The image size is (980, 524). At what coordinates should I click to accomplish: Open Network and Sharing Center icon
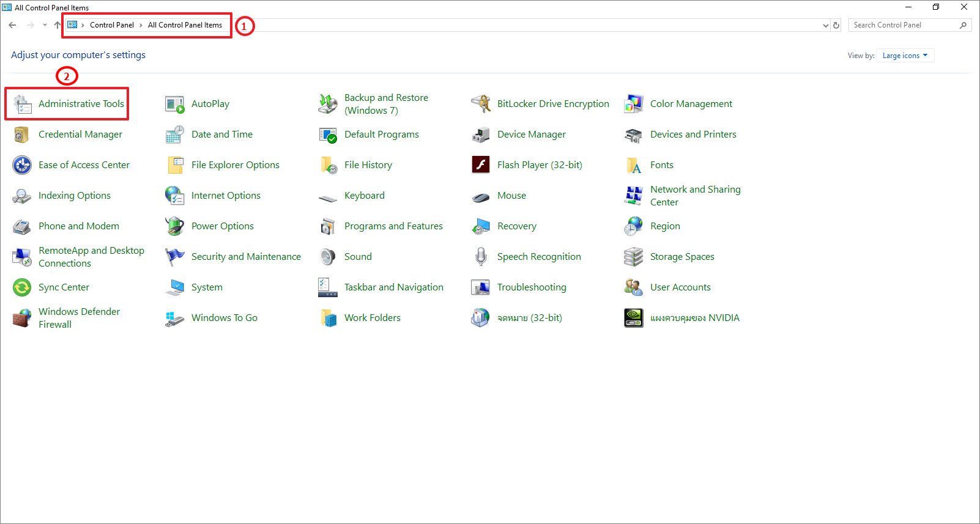(x=634, y=196)
